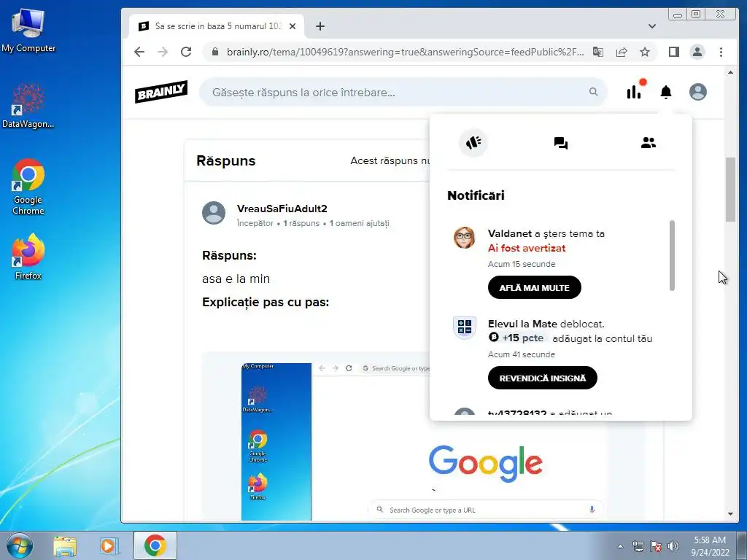Screen dimensions: 747x560
Task: Select Google Chrome desktop shortcut
Action: coord(28,187)
